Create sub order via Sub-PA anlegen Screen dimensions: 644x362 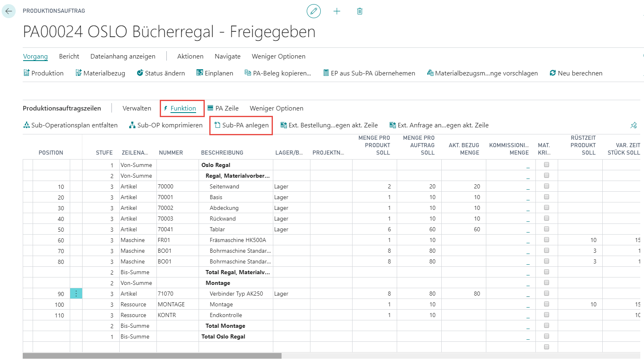click(x=241, y=125)
